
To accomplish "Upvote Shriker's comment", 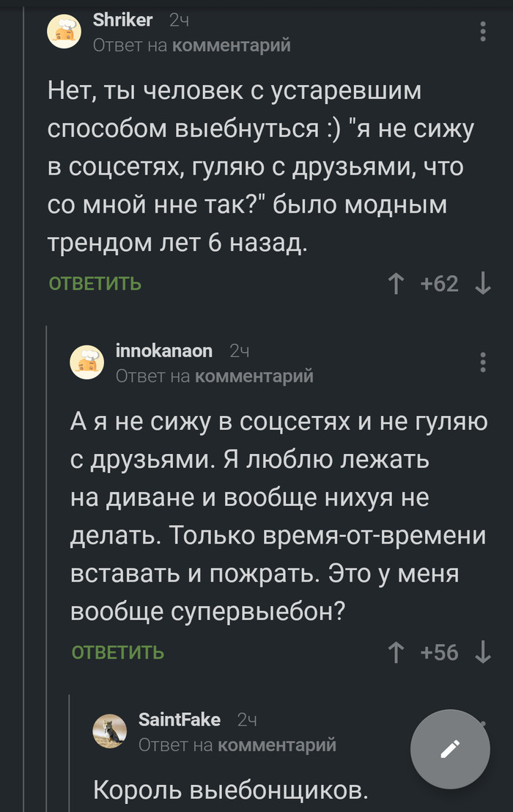I will pyautogui.click(x=396, y=283).
